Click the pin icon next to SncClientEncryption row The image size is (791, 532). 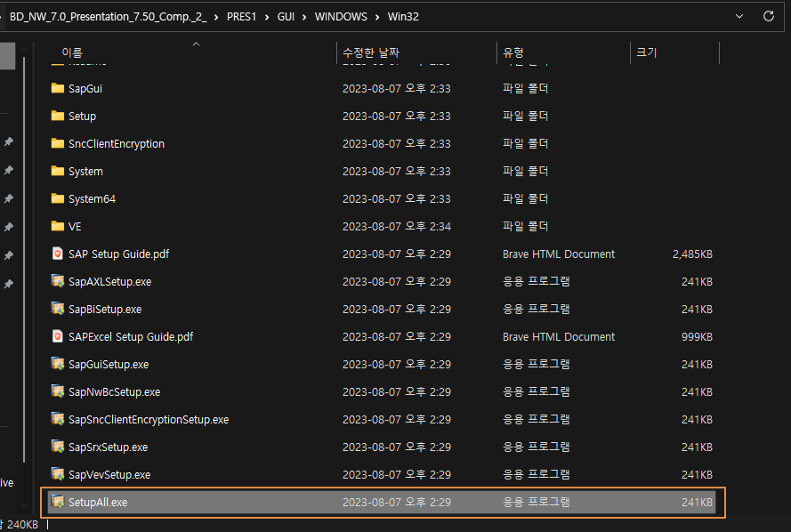(8, 142)
